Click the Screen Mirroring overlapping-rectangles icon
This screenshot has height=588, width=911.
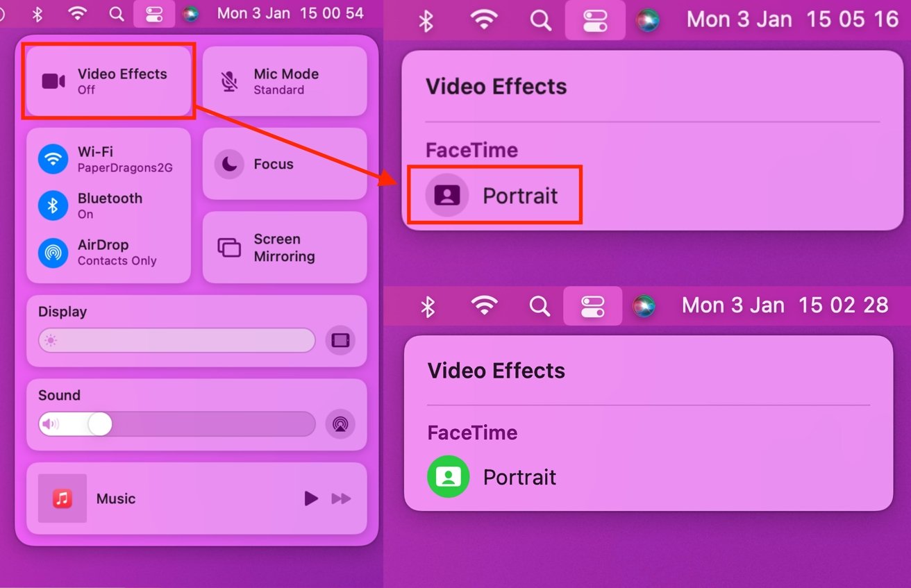229,248
